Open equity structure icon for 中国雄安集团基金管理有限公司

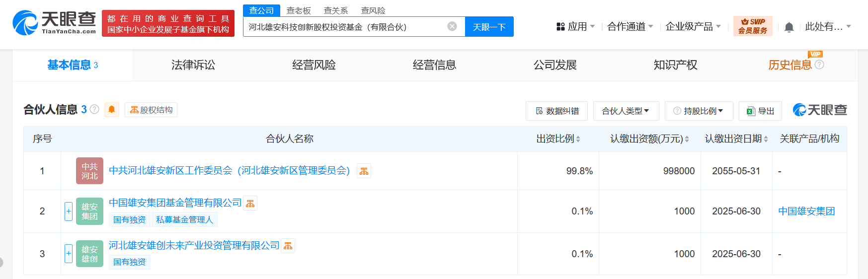(250, 204)
